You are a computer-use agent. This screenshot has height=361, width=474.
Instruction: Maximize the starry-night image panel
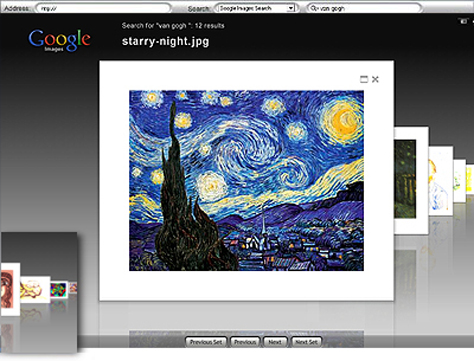click(x=364, y=79)
